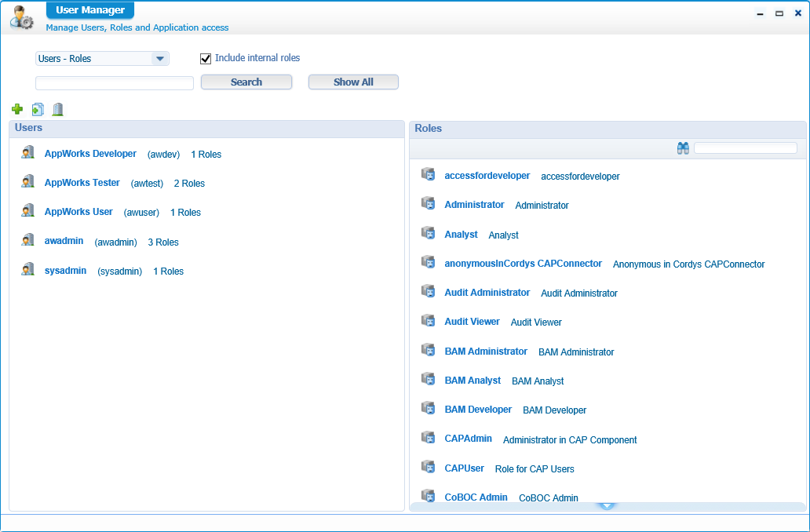Click the "(awtest)" username text

[x=148, y=184]
